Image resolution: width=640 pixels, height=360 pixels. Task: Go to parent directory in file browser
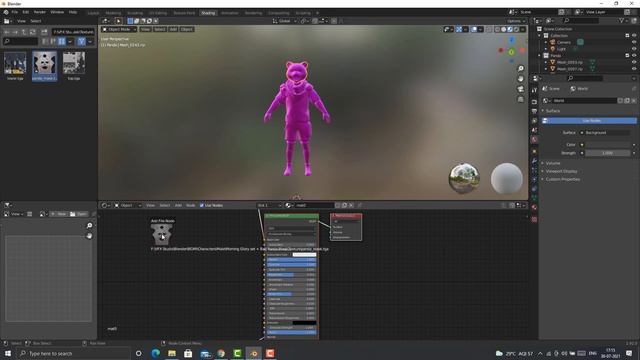pyautogui.click(x=24, y=32)
